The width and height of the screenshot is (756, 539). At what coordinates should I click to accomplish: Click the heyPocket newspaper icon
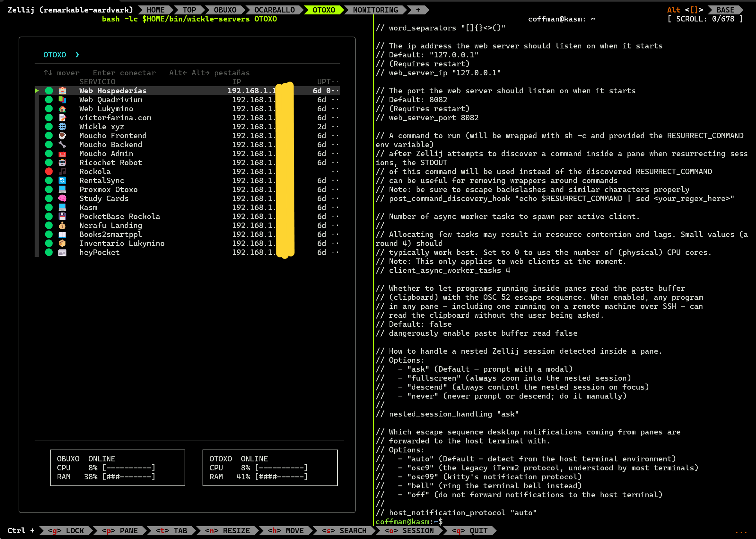tap(62, 252)
